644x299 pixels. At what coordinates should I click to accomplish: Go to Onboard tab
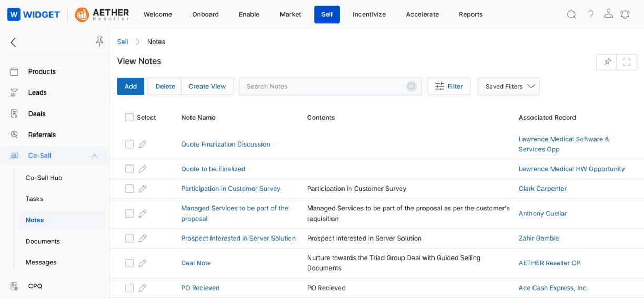click(x=205, y=15)
